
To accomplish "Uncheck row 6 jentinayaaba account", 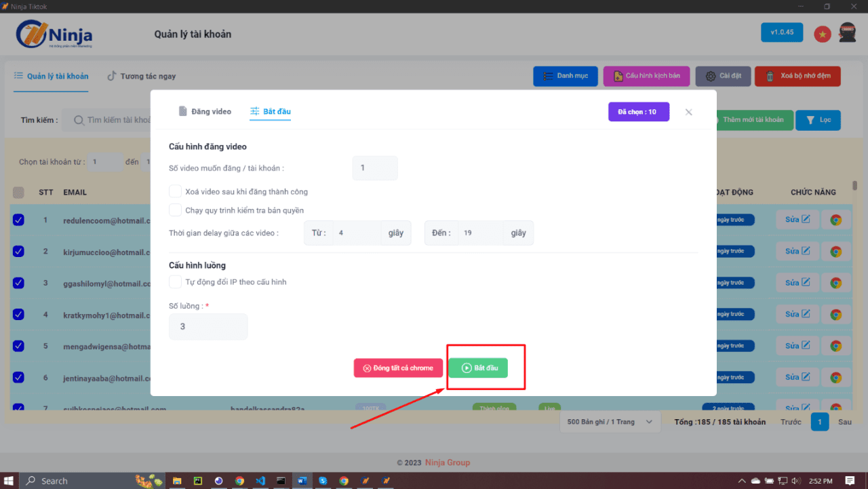I will coord(18,377).
